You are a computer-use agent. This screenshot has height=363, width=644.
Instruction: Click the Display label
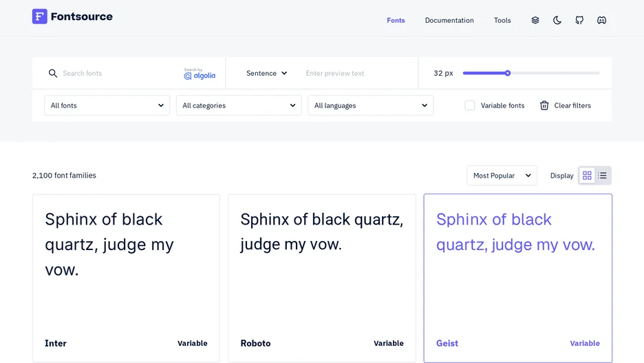click(562, 176)
